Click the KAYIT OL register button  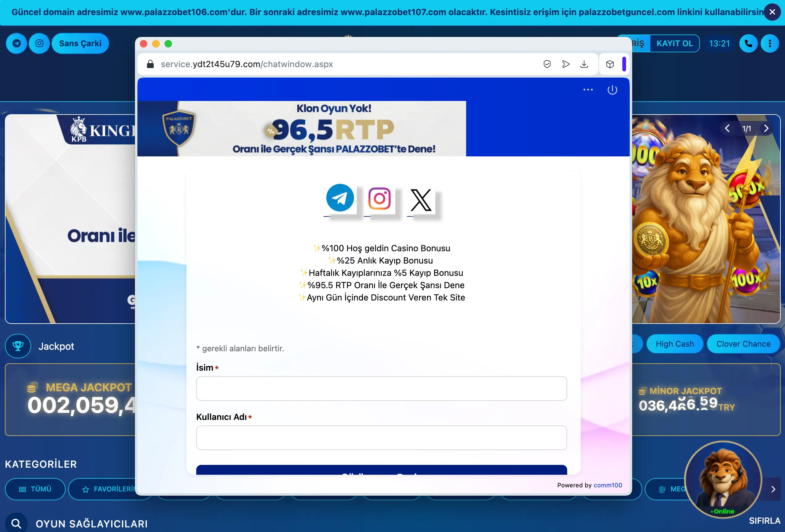(x=674, y=43)
